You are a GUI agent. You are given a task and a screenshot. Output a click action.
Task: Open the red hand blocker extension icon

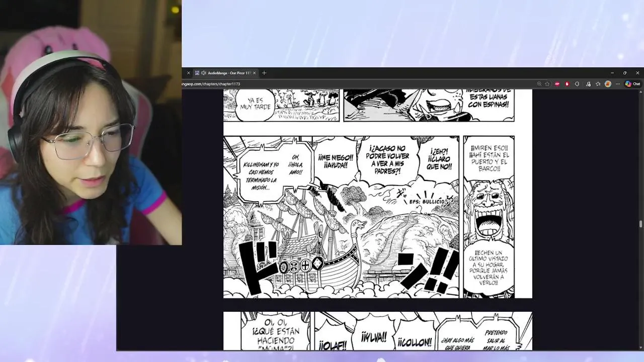(567, 84)
